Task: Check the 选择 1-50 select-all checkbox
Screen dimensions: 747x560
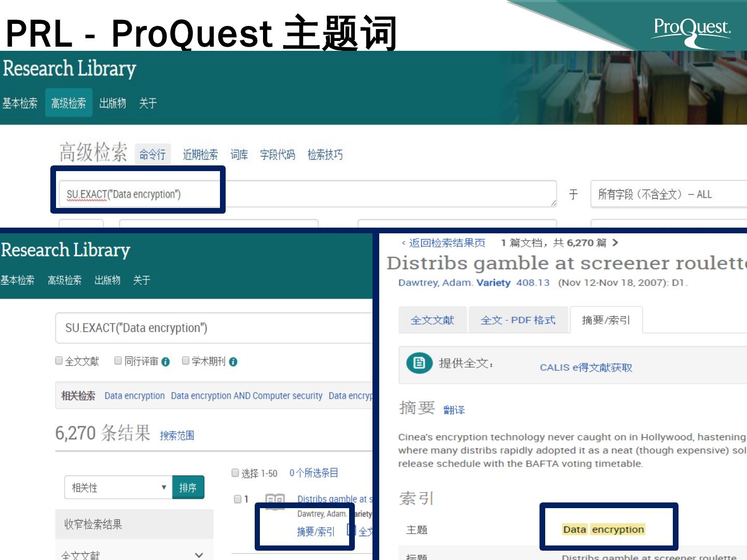Action: coord(236,472)
